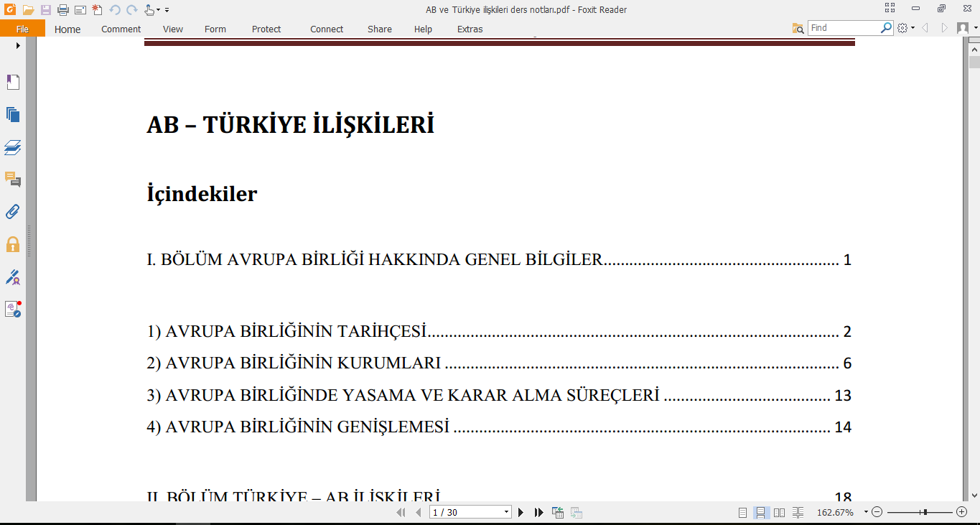The image size is (980, 525).
Task: Open the page number dropdown showing 1 / 30
Action: [x=507, y=512]
